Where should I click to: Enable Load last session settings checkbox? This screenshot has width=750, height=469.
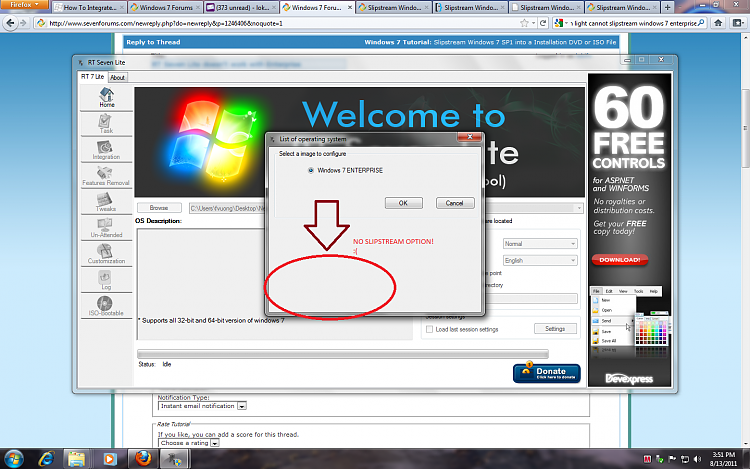pyautogui.click(x=429, y=329)
